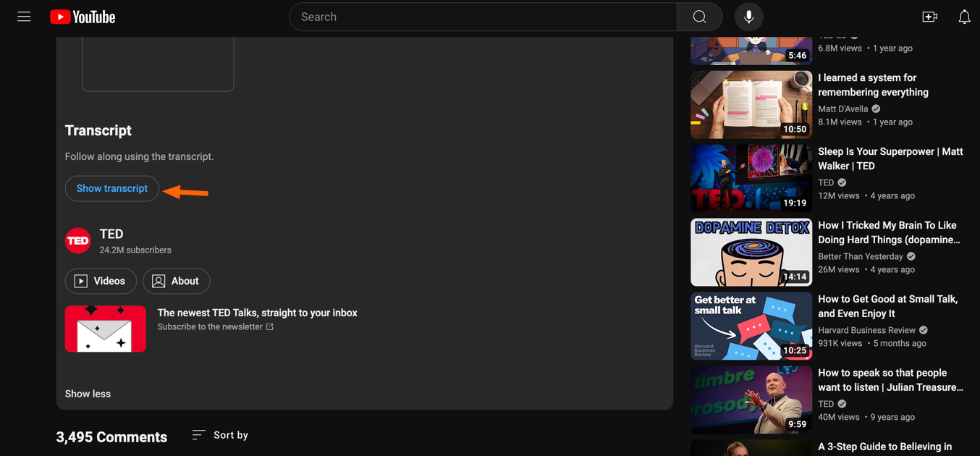Click the search magnifier button
980x456 pixels.
tap(699, 17)
